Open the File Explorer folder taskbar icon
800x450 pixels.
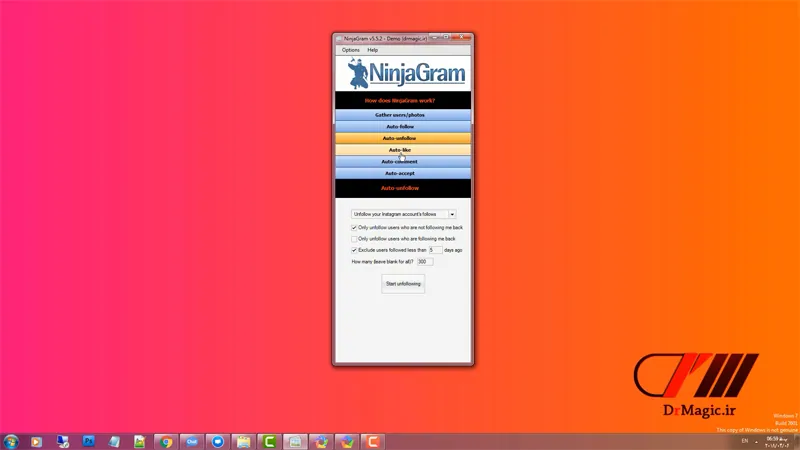tap(243, 442)
